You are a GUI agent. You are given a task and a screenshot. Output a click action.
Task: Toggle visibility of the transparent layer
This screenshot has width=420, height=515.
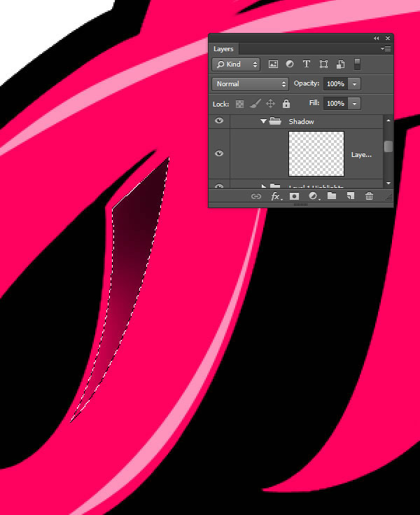[x=219, y=153]
